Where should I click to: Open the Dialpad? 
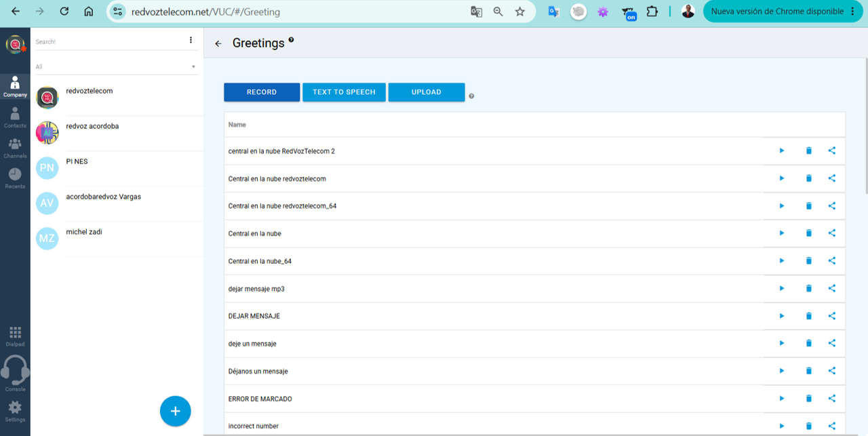pos(15,336)
